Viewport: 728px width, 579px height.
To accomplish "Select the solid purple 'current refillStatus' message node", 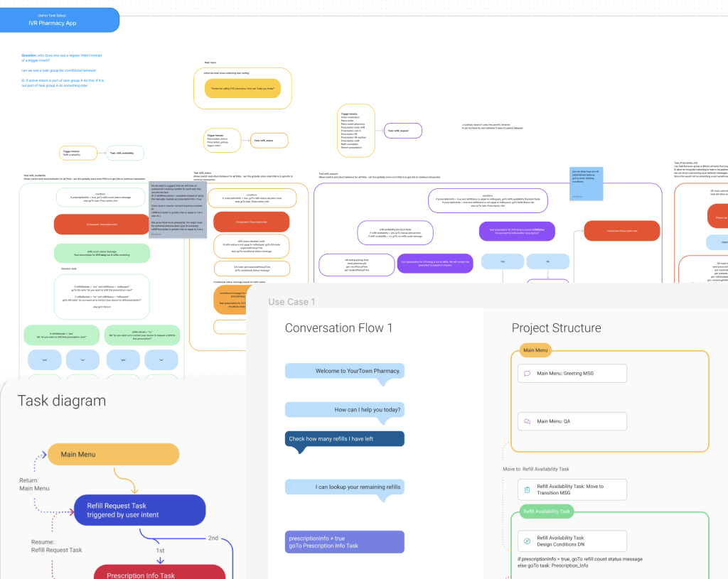I will pos(517,231).
